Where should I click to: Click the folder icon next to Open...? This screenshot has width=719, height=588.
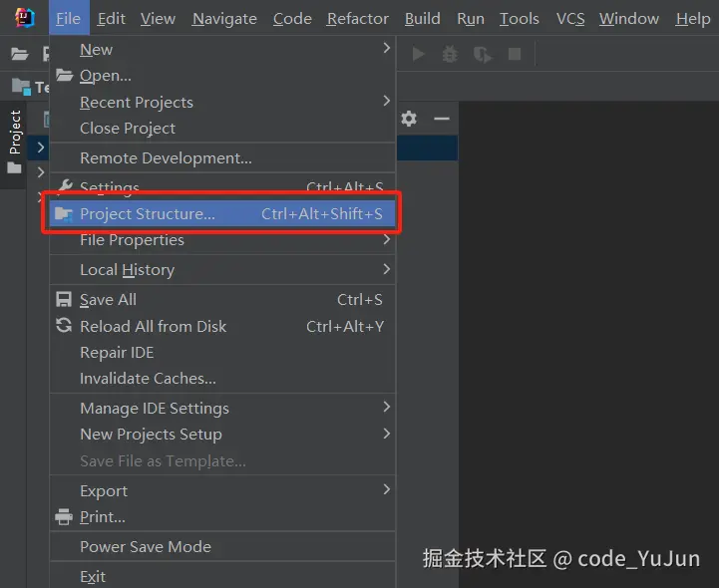[65, 75]
